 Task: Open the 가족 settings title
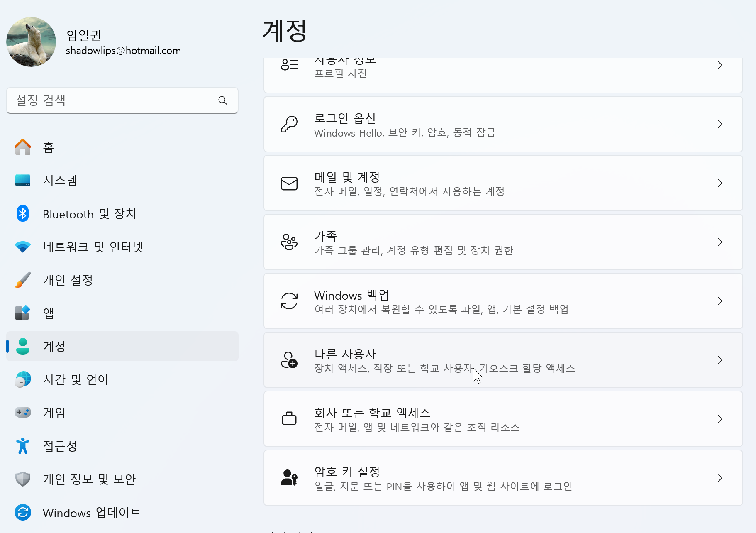(326, 236)
